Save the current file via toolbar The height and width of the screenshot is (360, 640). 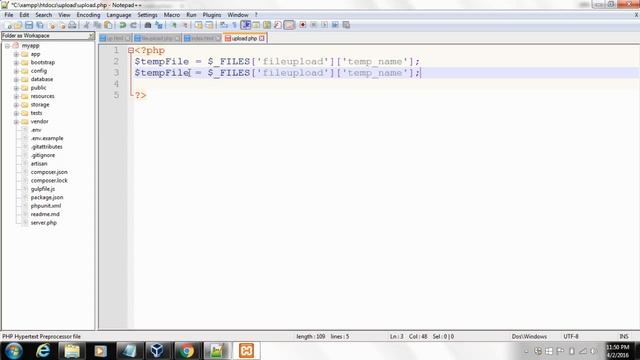click(29, 25)
